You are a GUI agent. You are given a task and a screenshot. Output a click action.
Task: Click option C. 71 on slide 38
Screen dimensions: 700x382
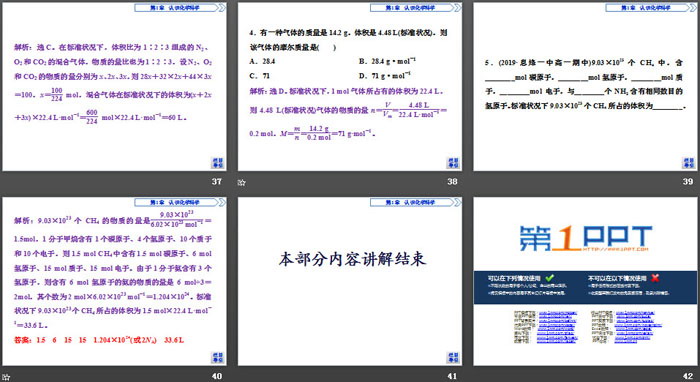pos(259,76)
